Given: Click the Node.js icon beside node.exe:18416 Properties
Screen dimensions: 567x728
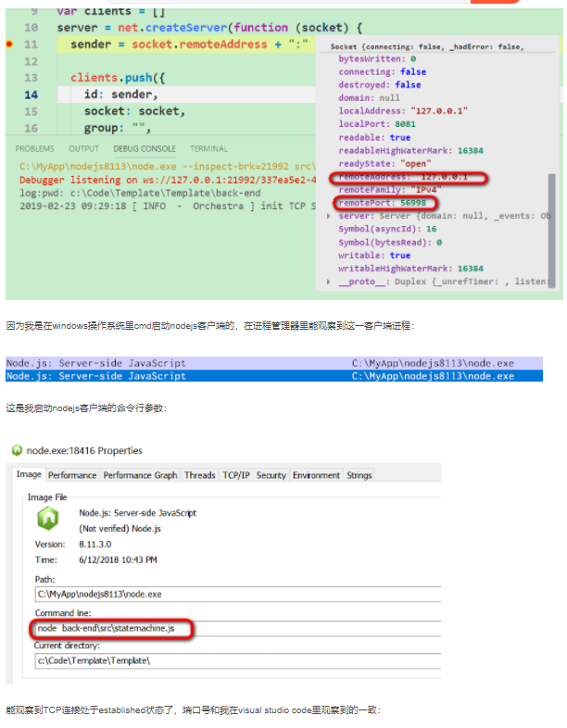Looking at the screenshot, I should coord(18,450).
